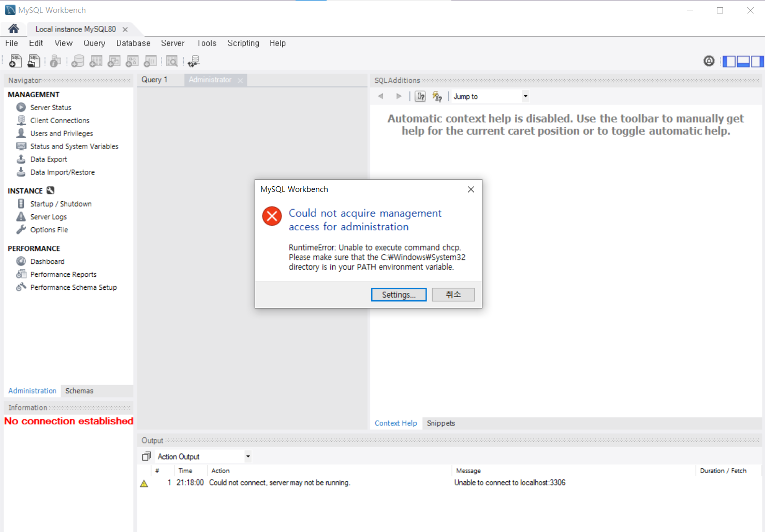Image resolution: width=765 pixels, height=532 pixels.
Task: Open the View menu
Action: (x=64, y=43)
